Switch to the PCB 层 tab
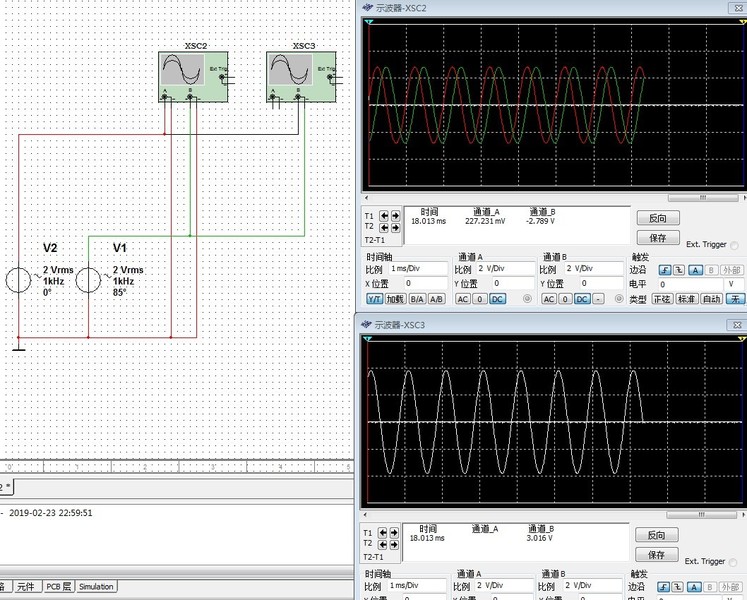747x600 pixels. [57, 587]
